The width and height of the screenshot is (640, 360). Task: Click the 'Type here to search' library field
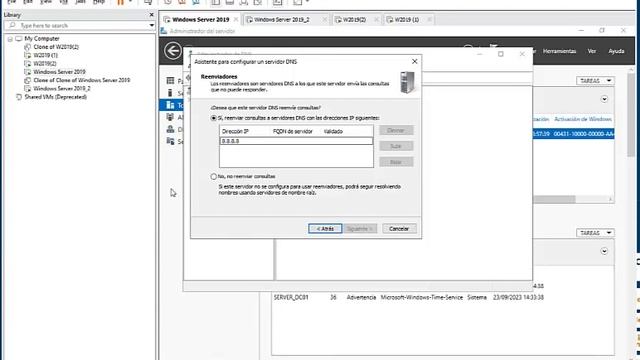pos(80,25)
